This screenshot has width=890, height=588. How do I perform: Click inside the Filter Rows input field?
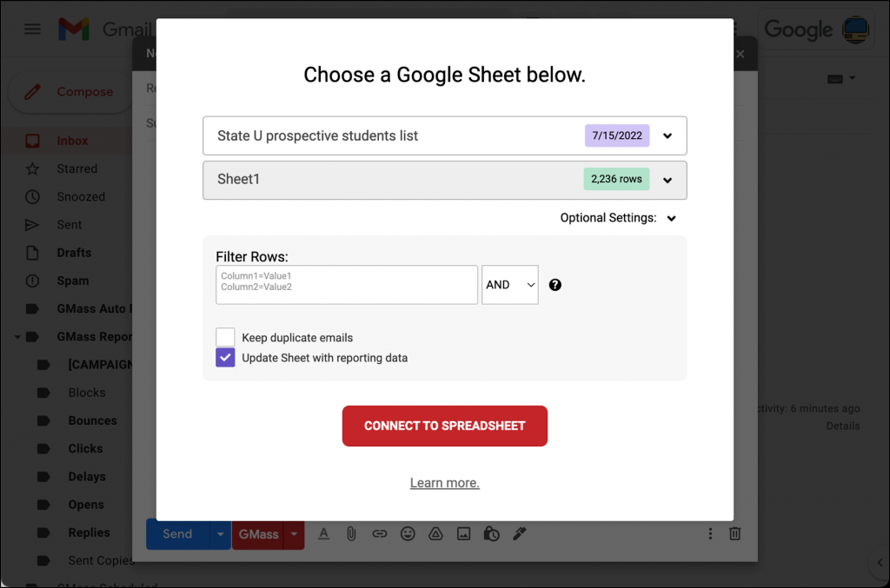point(346,284)
